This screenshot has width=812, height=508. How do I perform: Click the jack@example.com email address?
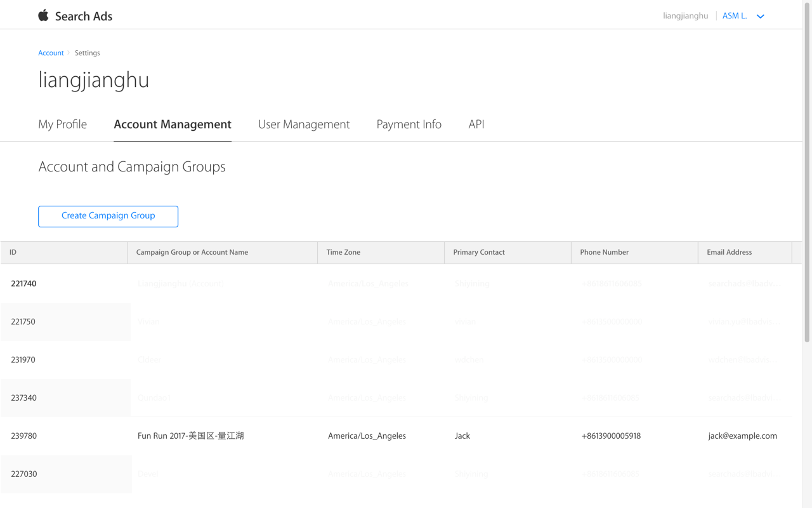(742, 436)
